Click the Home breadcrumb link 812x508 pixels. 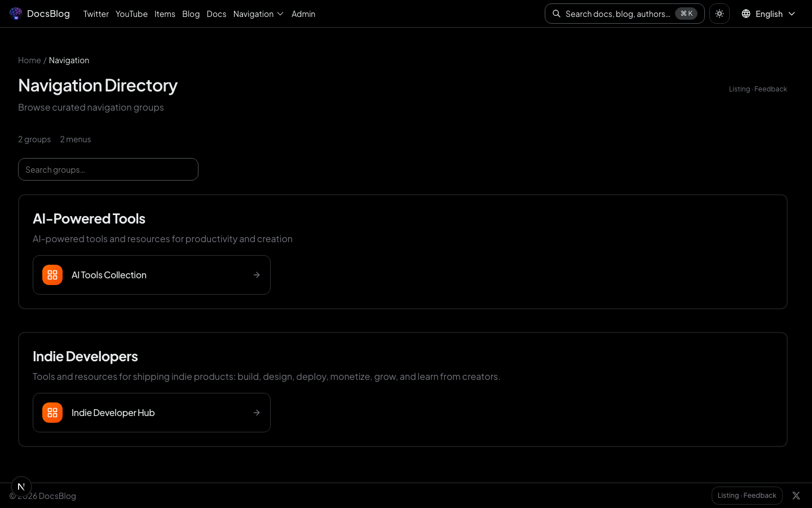click(x=29, y=60)
